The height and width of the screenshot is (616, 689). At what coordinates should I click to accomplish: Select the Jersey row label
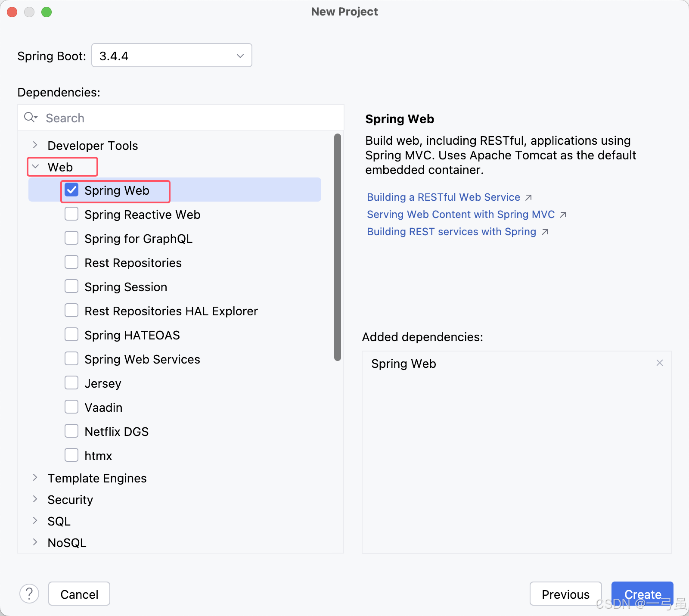click(x=103, y=383)
